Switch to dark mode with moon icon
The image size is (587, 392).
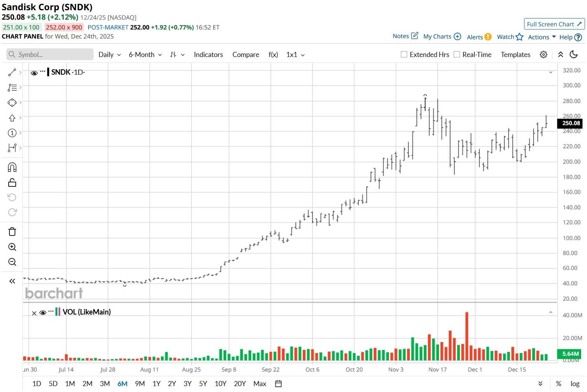pyautogui.click(x=574, y=55)
